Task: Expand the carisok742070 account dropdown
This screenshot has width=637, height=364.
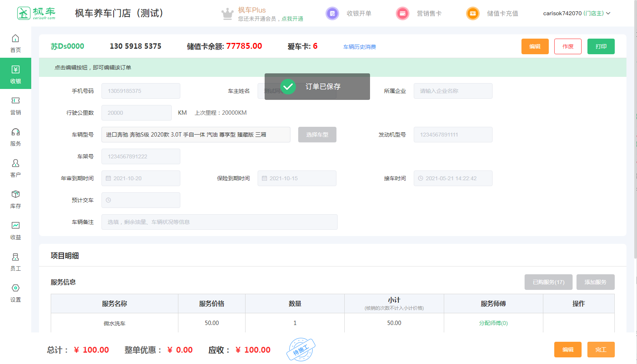Action: 577,13
